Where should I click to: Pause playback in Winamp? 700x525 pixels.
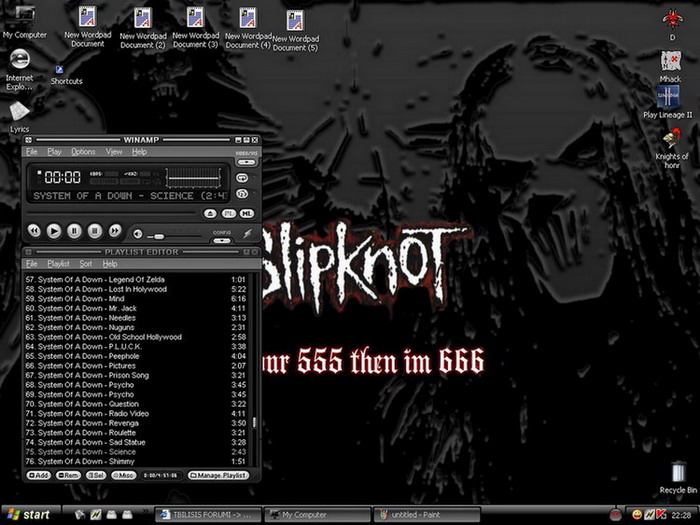point(74,231)
